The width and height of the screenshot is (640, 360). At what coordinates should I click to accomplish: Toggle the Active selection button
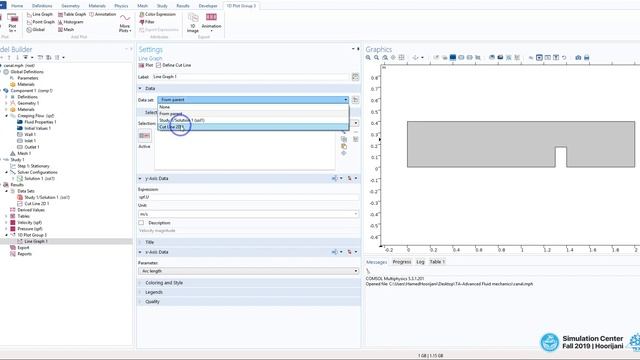click(x=144, y=136)
